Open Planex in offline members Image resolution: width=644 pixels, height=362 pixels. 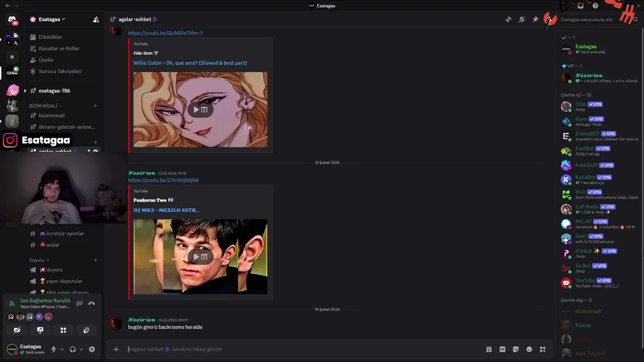[x=600, y=325]
